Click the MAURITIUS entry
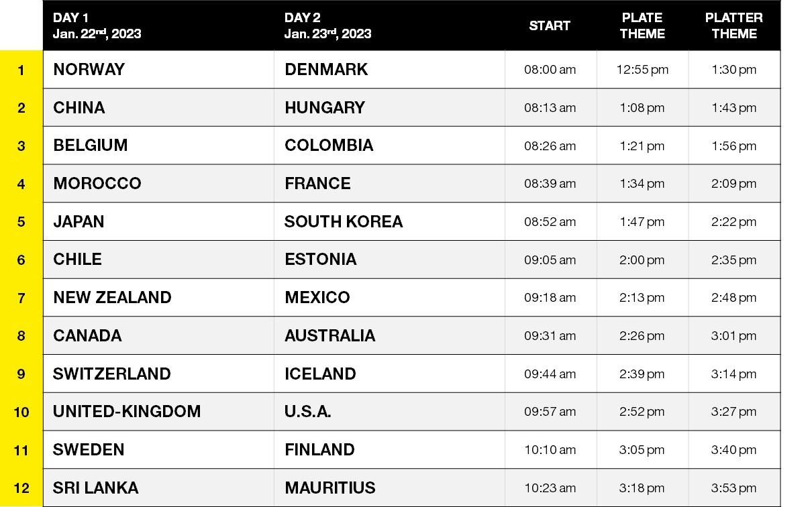812x507 pixels. pos(329,488)
